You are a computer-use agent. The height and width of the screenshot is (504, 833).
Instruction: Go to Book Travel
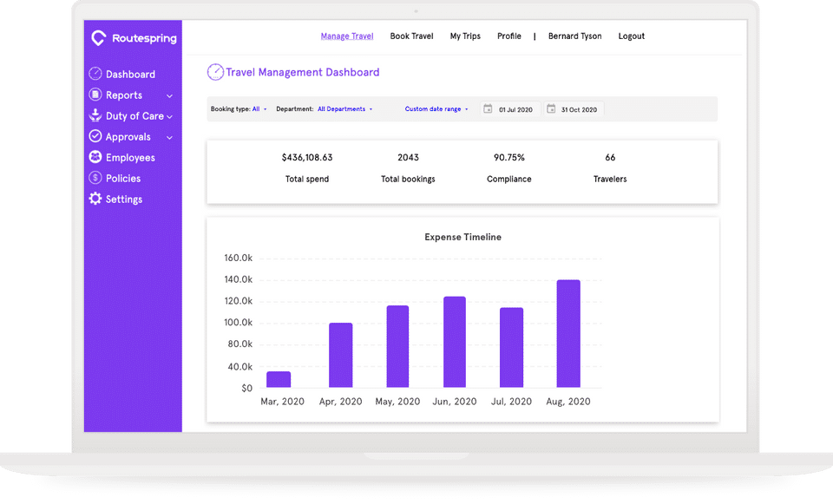tap(411, 36)
